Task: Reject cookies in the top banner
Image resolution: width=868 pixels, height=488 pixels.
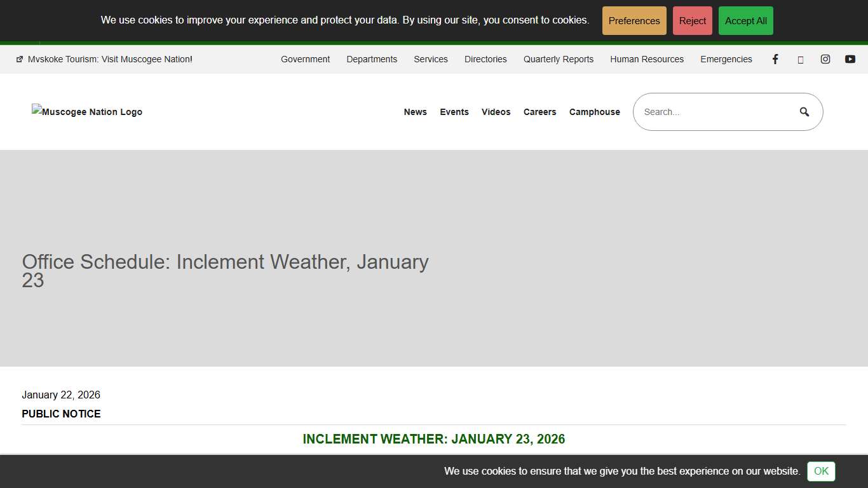Action: tap(692, 20)
